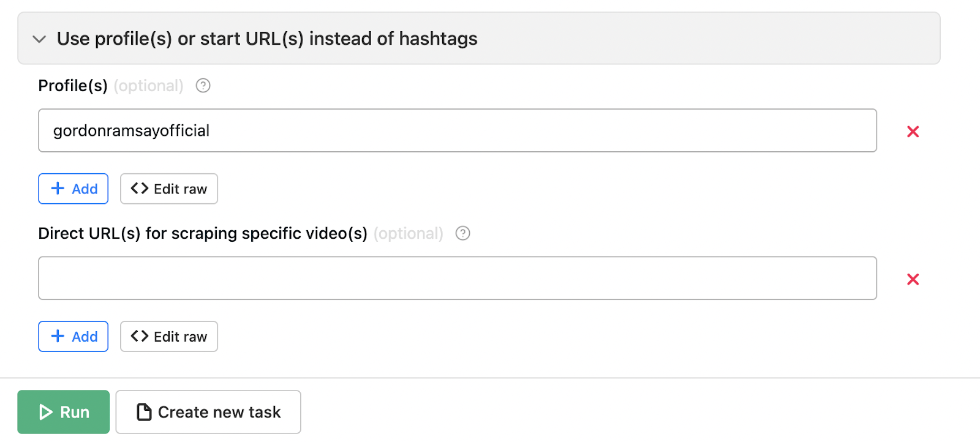980x442 pixels.
Task: Click the Create new task button
Action: 208,412
